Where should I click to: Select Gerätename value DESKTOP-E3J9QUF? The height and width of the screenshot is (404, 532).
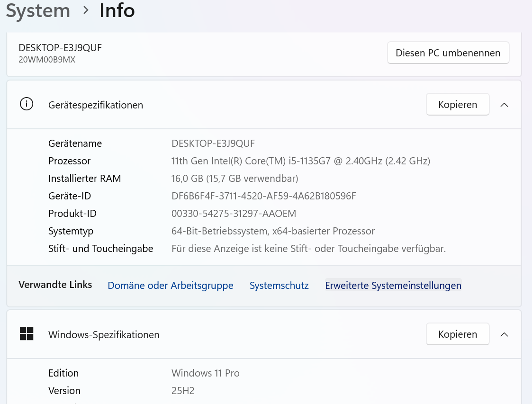pos(213,144)
